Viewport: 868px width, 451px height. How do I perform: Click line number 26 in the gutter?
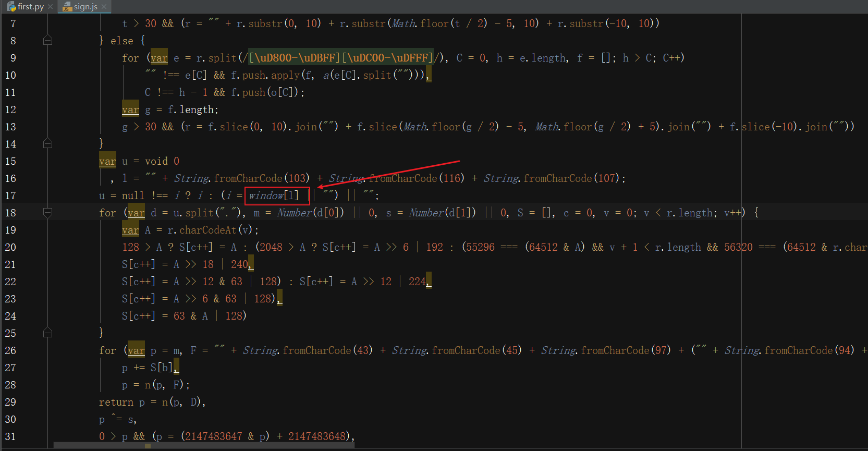click(10, 350)
